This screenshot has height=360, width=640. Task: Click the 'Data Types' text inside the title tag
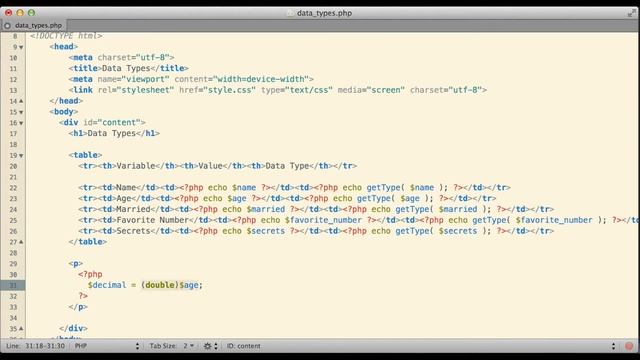tap(126, 68)
